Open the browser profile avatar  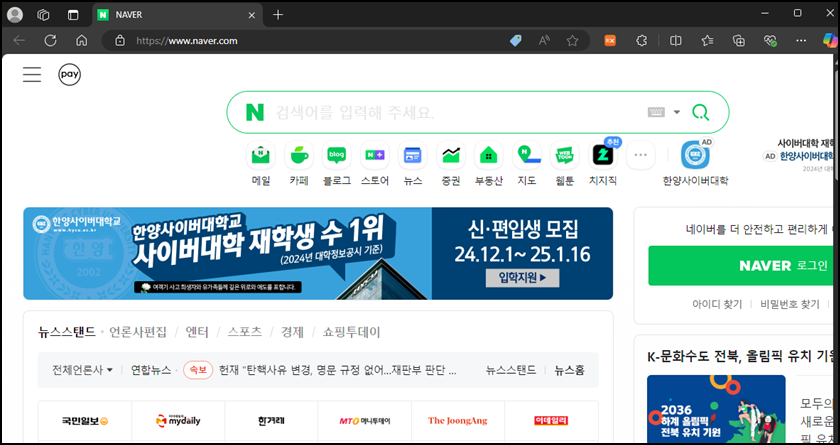[15, 15]
